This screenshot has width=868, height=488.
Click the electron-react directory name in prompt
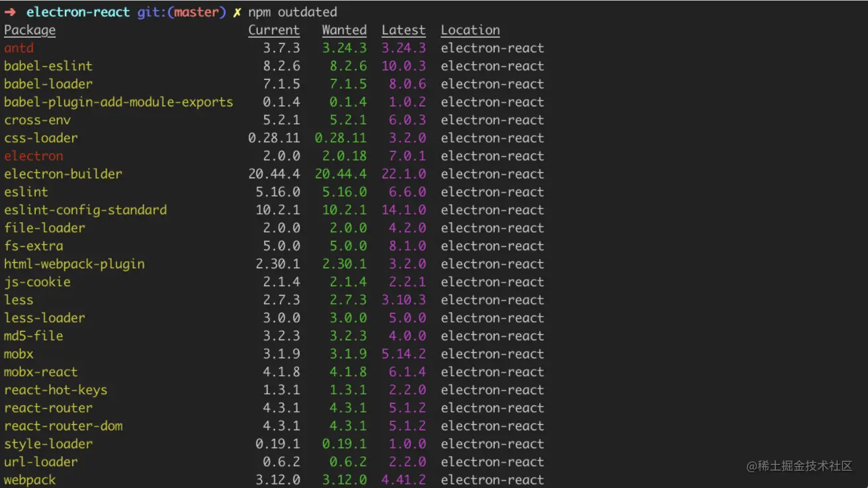pyautogui.click(x=78, y=13)
